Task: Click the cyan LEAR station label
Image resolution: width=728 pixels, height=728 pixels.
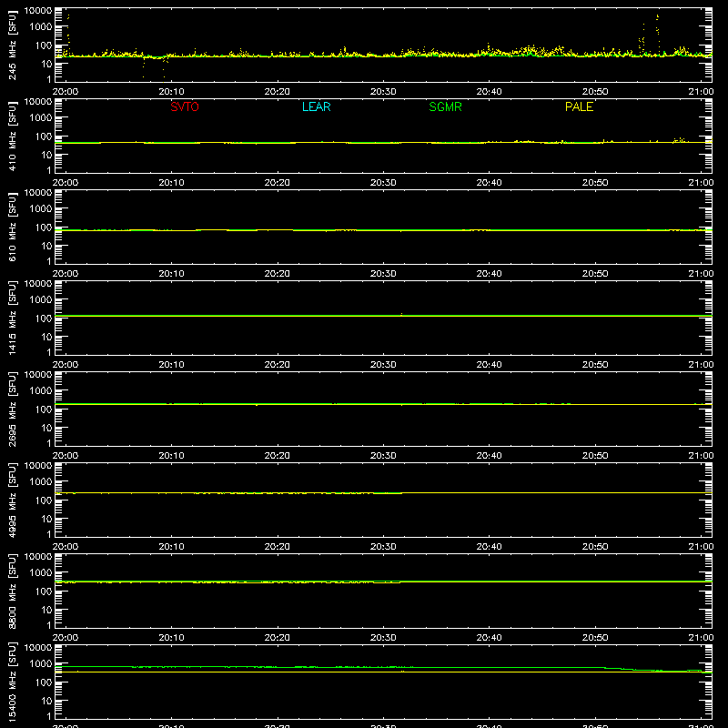Action: coord(316,106)
